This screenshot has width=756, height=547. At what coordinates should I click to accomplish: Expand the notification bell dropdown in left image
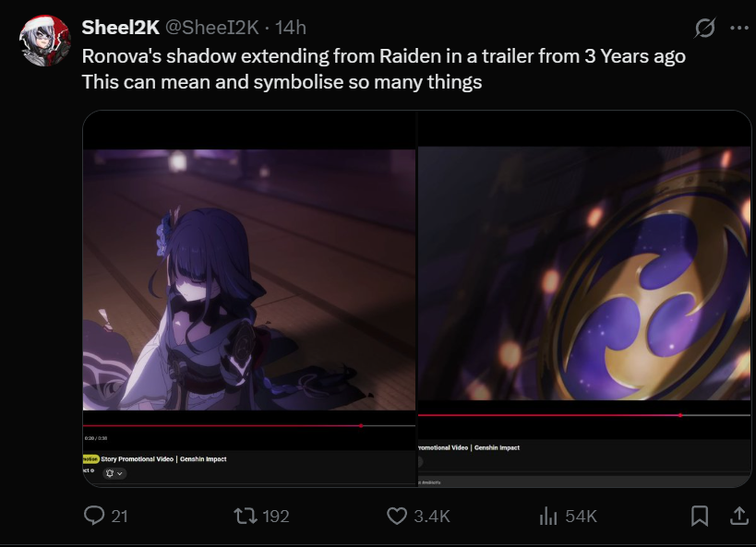[114, 473]
